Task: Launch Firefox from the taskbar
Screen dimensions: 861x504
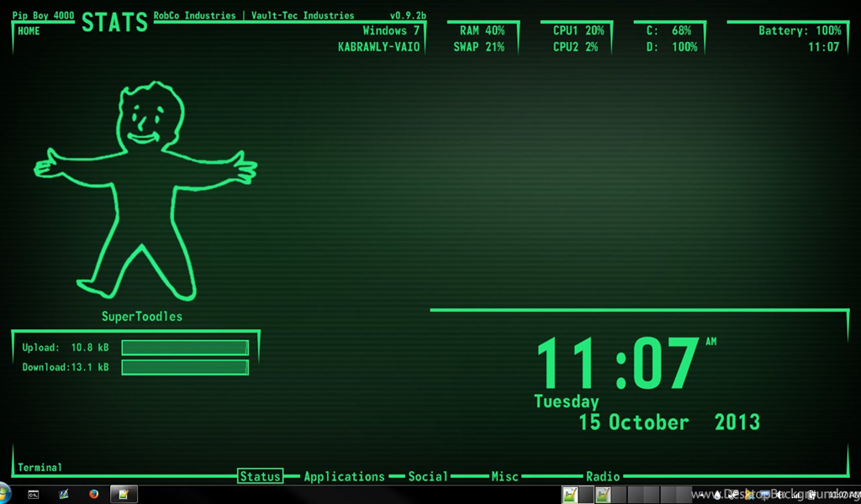Action: (x=94, y=494)
